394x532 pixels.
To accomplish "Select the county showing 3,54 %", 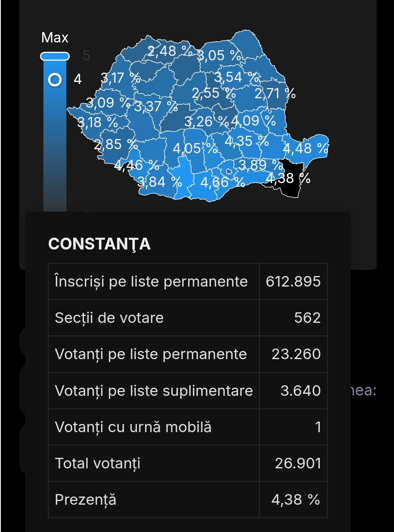I will pyautogui.click(x=236, y=77).
